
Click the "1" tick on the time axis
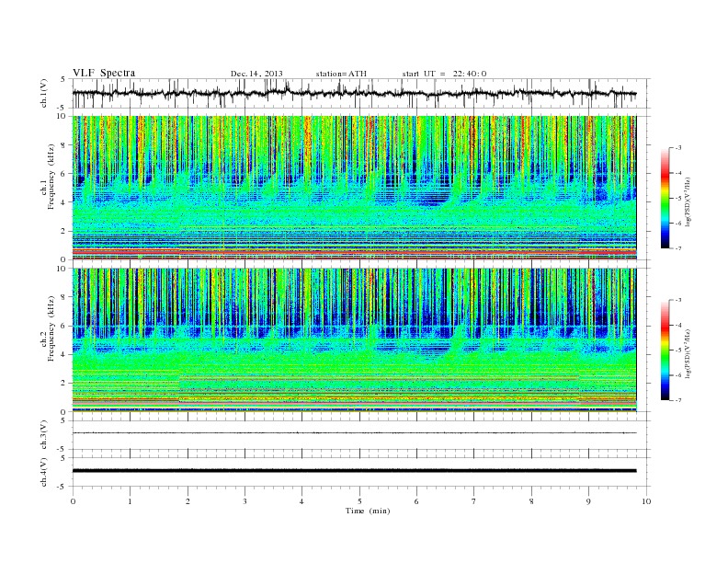pyautogui.click(x=130, y=501)
